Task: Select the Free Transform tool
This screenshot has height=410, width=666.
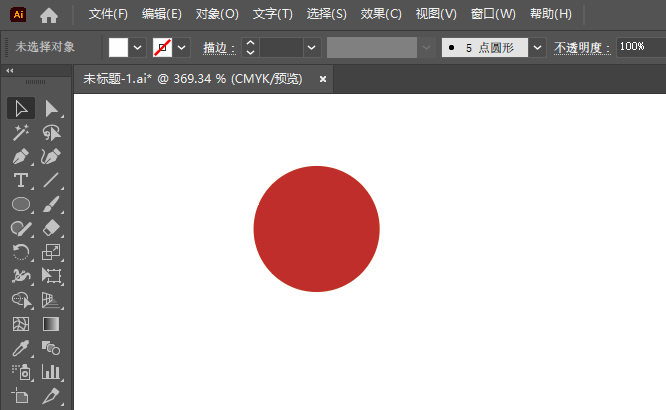Action: [52, 276]
